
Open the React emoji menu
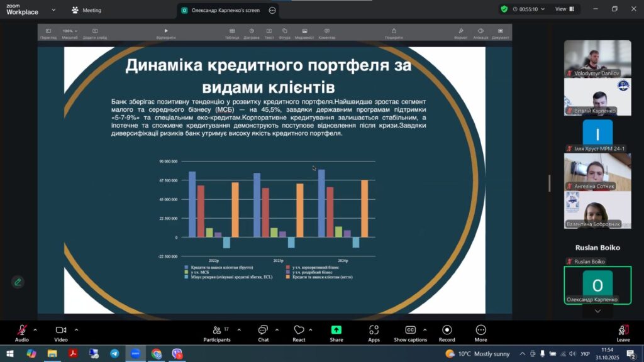tap(299, 333)
